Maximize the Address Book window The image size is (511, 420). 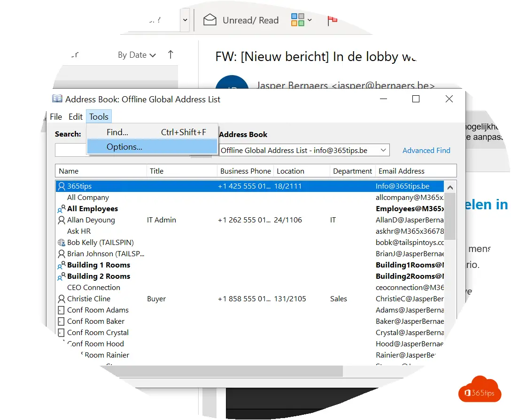click(416, 99)
